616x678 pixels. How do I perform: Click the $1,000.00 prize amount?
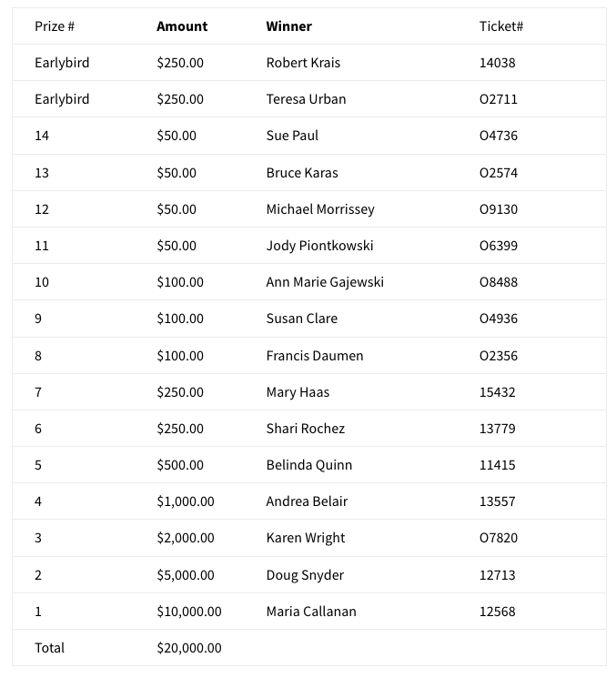point(185,501)
